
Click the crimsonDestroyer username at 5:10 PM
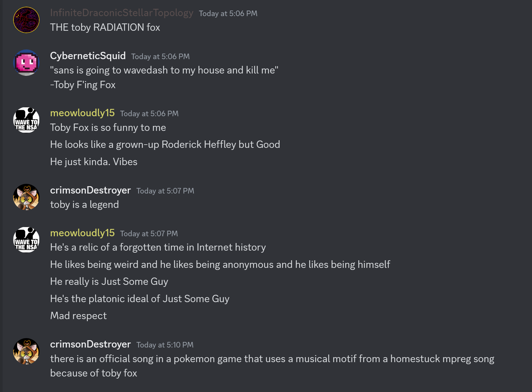pyautogui.click(x=90, y=344)
